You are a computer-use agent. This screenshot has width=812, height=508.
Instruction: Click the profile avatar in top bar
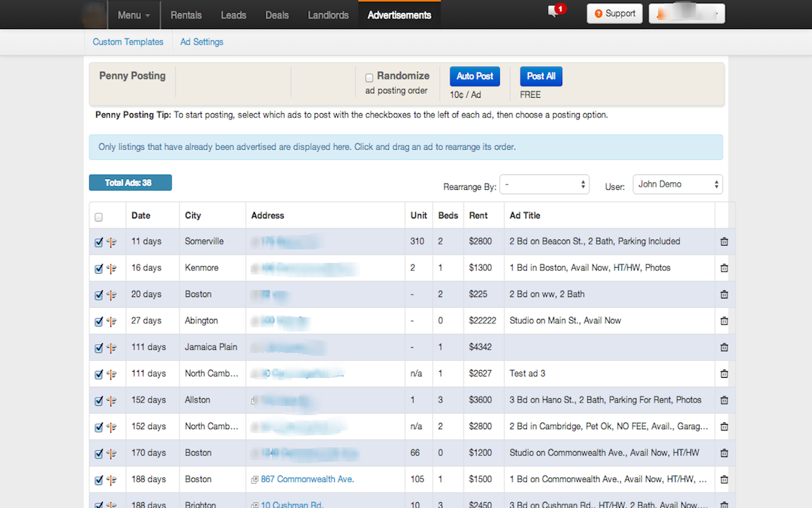(95, 15)
